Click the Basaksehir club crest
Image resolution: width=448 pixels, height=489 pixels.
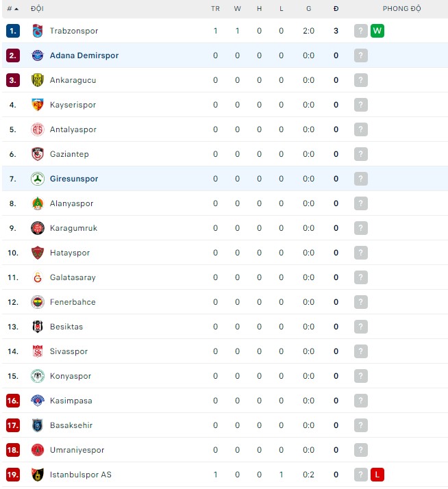click(37, 425)
